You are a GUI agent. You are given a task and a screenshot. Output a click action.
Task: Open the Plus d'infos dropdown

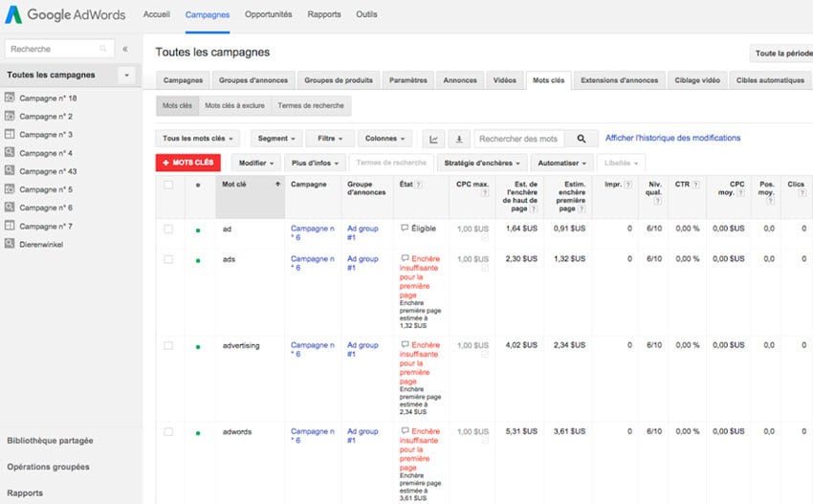click(315, 163)
